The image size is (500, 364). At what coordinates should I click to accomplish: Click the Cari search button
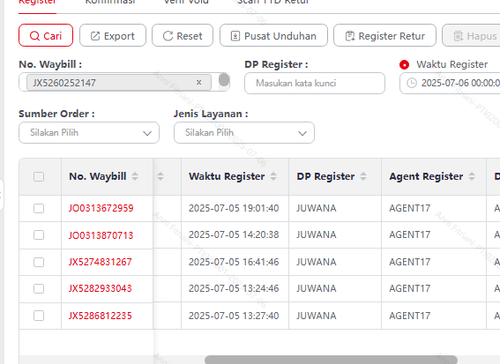(46, 35)
